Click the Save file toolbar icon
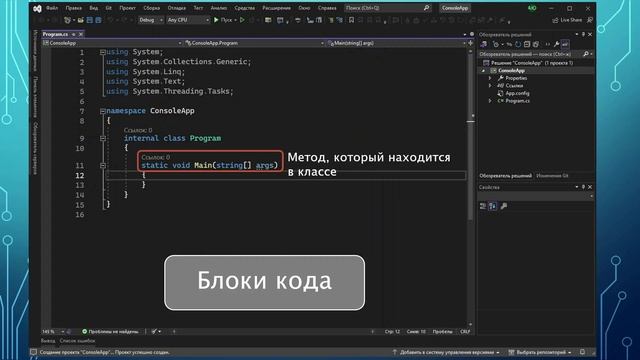 point(89,20)
